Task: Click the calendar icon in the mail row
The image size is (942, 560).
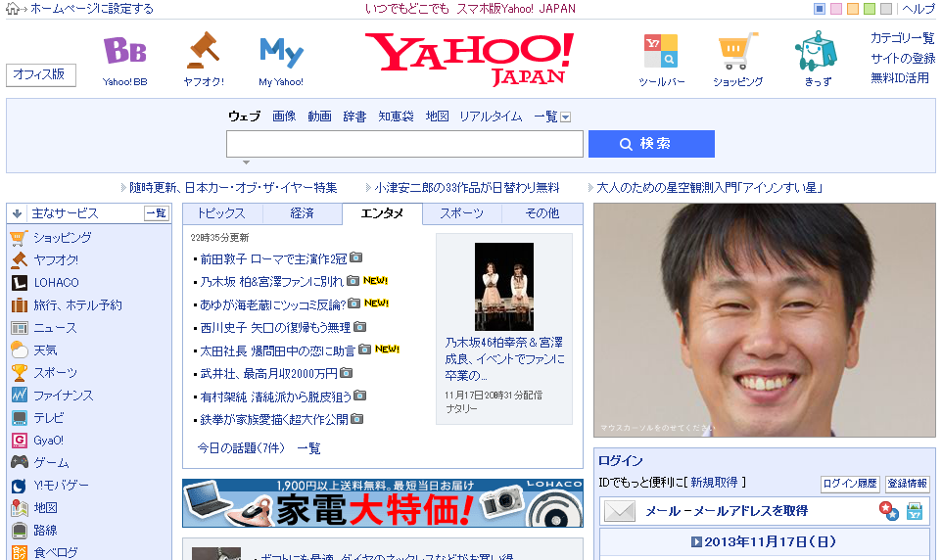Action: point(915,511)
